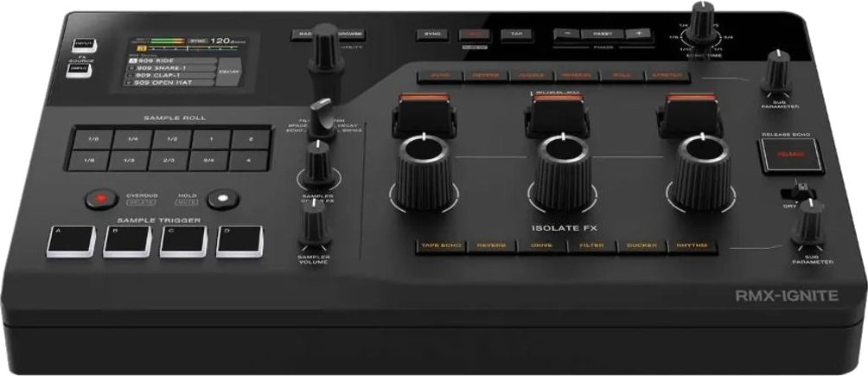Tap the 1/2 Sample Roll pad
Image resolution: width=868 pixels, height=376 pixels.
click(x=172, y=139)
